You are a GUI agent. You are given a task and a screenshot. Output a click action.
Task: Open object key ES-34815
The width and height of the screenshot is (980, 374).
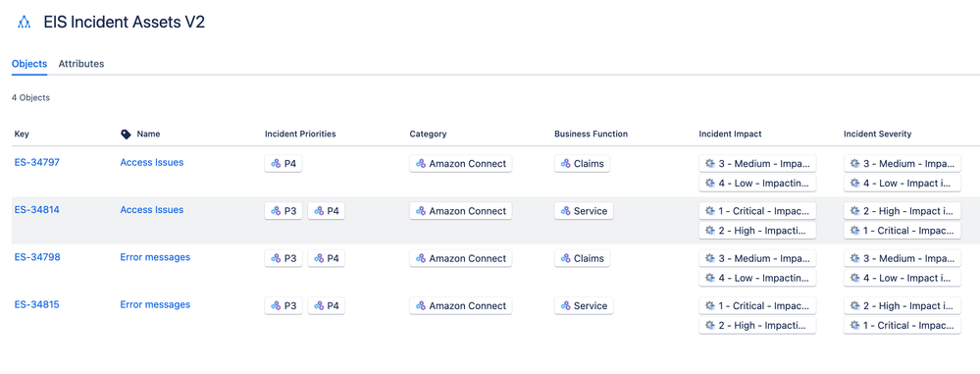[x=37, y=305]
